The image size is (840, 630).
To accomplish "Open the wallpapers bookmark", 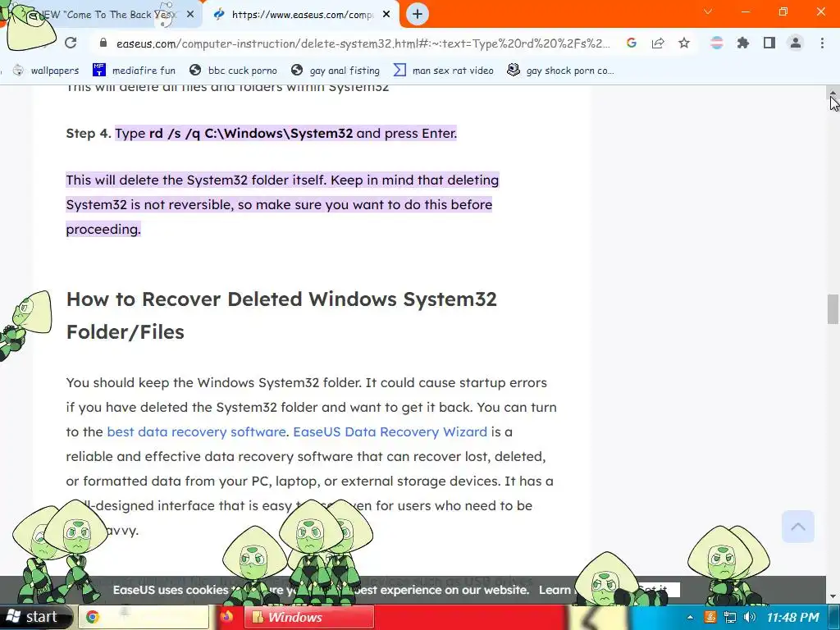I will [x=46, y=71].
